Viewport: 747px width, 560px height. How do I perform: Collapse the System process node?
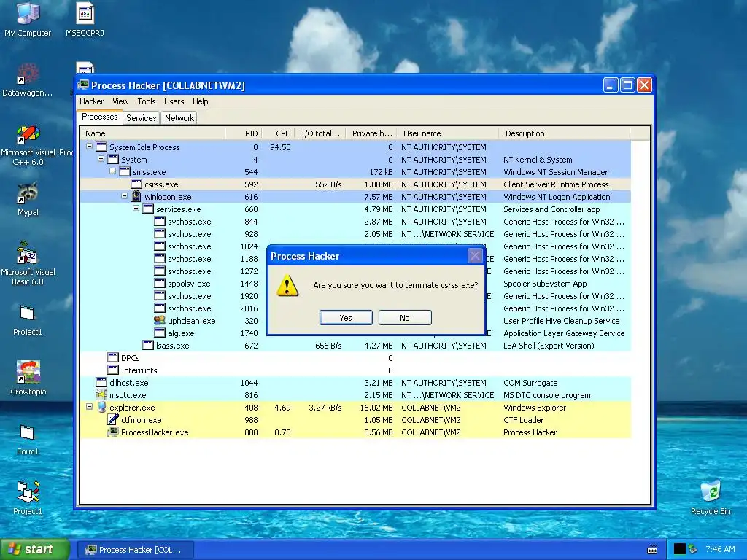coord(101,159)
